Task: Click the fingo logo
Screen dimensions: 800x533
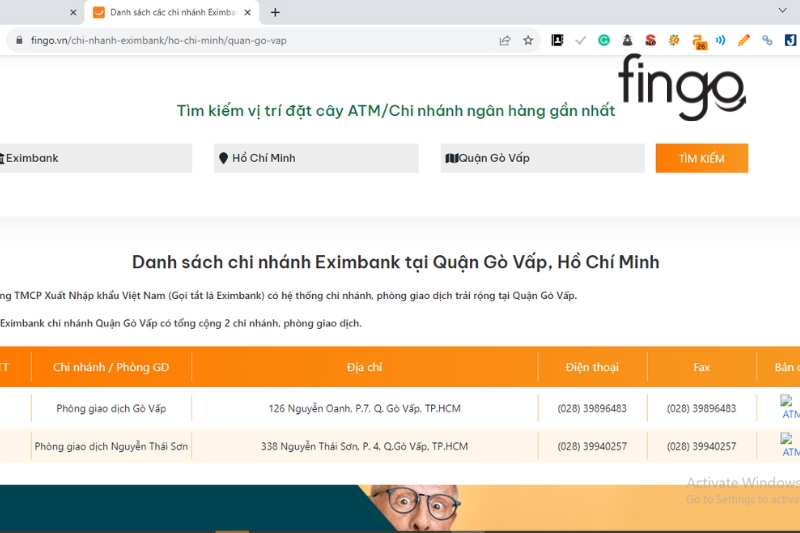Action: (x=682, y=87)
